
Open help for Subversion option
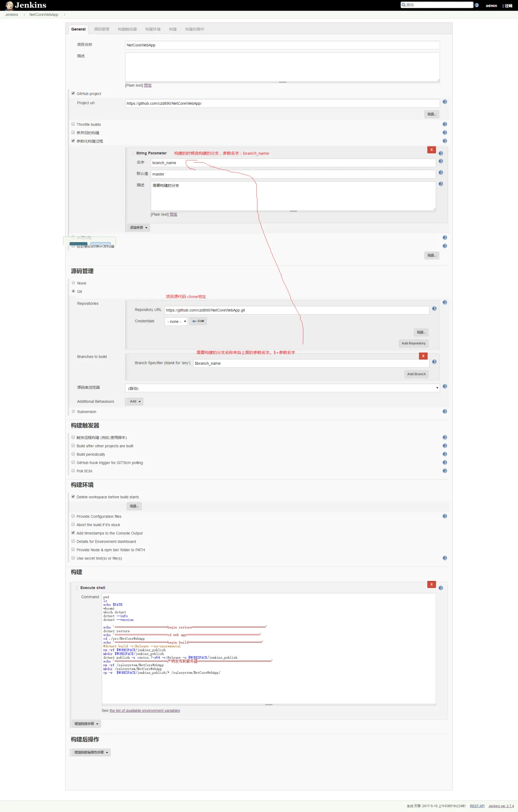(x=445, y=411)
